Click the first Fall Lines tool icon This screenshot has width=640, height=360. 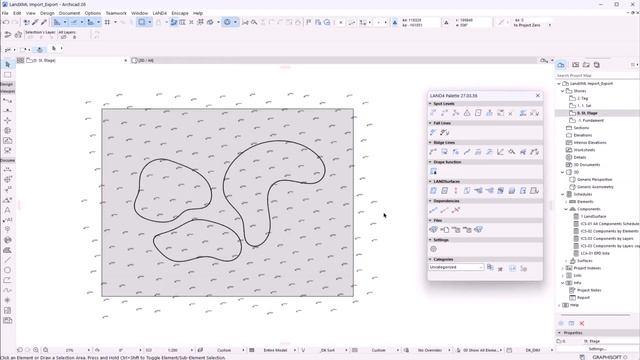433,132
